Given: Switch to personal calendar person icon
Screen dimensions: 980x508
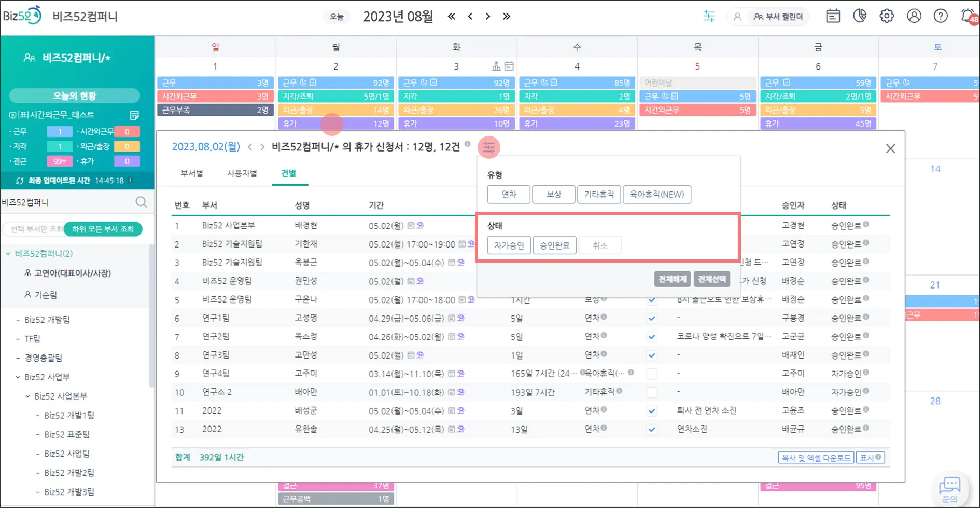Looking at the screenshot, I should coord(737,17).
